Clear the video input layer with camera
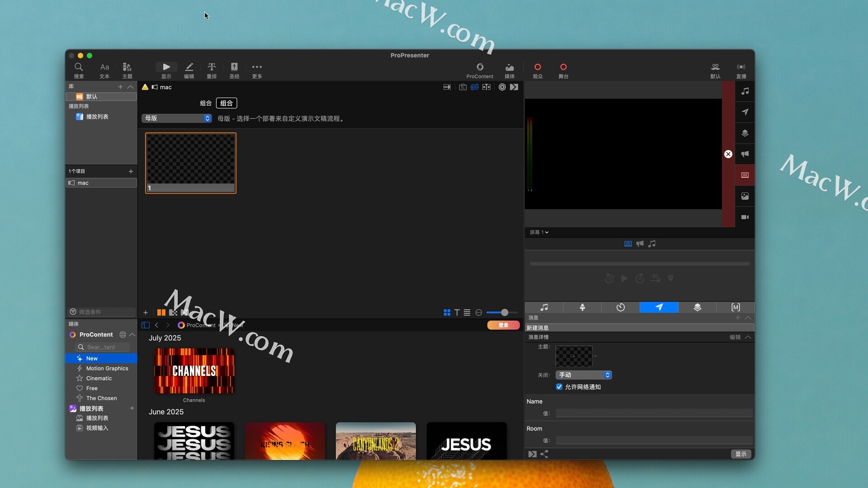The image size is (868, 488). pos(745,217)
